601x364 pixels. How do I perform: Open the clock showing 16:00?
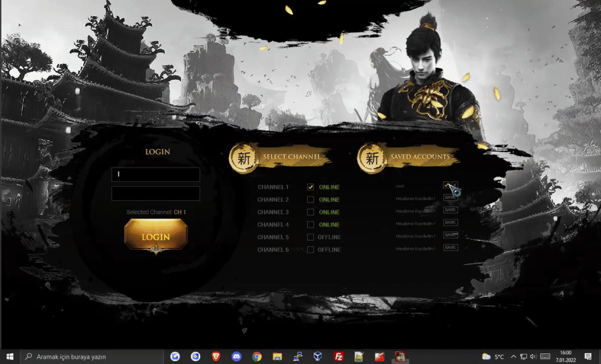(566, 356)
